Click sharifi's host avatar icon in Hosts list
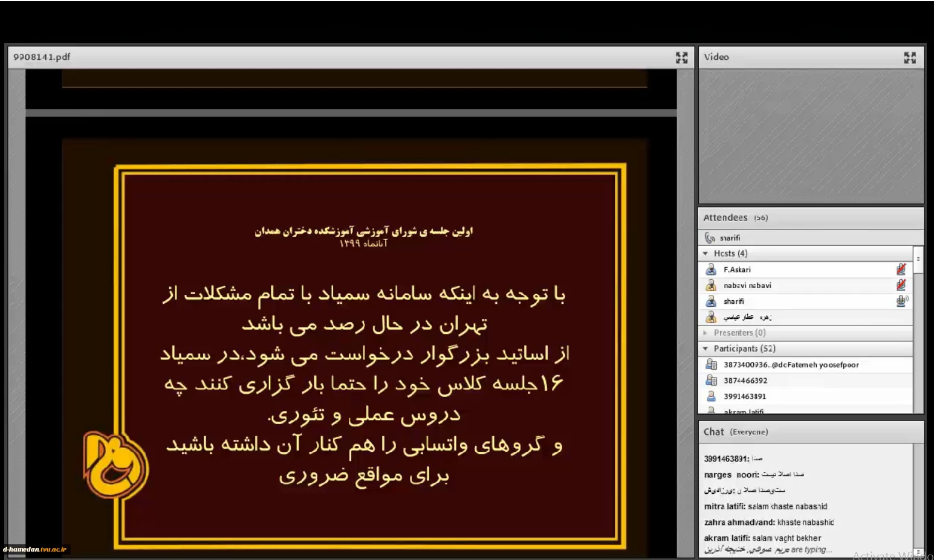 tap(711, 301)
